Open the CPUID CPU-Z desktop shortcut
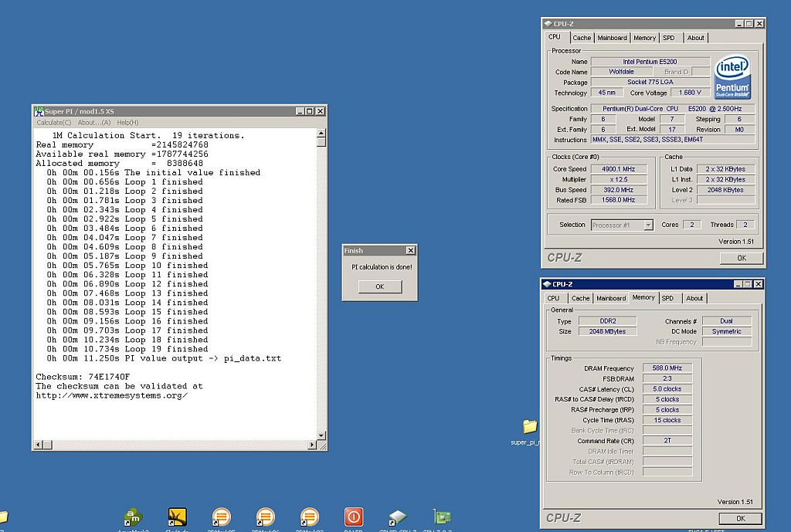 pyautogui.click(x=398, y=517)
